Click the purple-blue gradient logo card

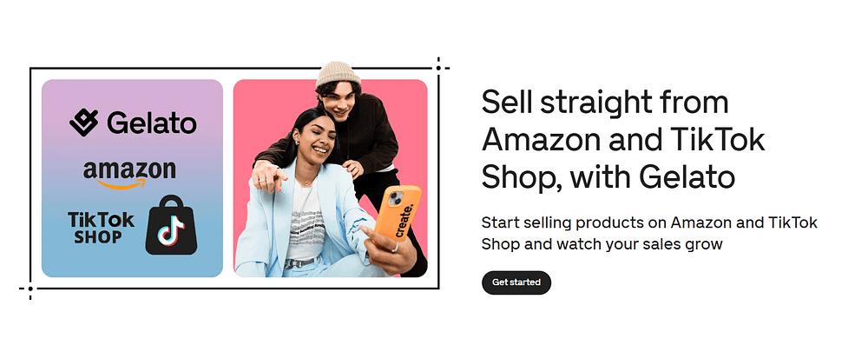coord(132,178)
